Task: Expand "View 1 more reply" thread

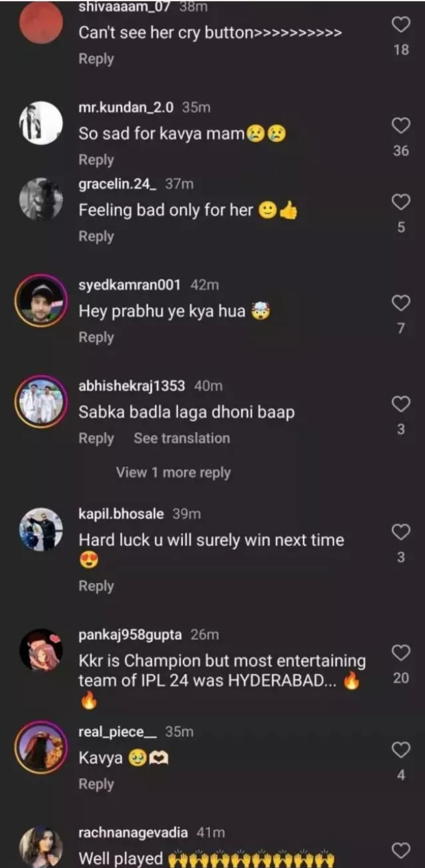Action: click(173, 473)
